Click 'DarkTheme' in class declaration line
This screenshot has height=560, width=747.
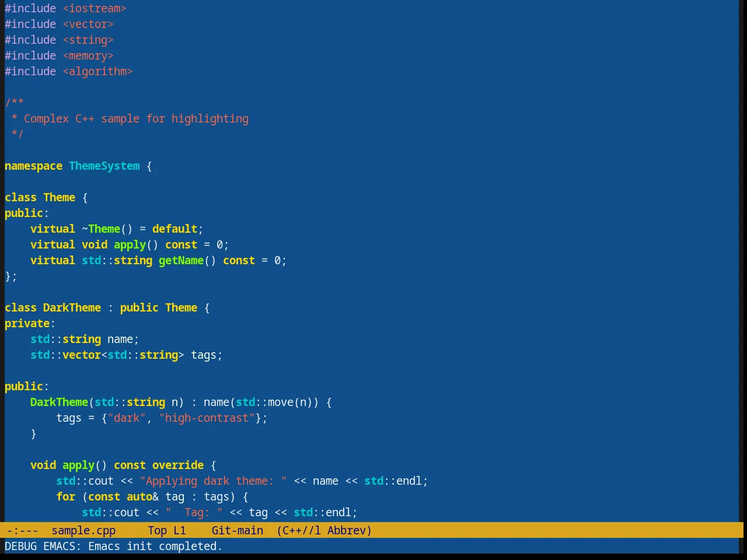pyautogui.click(x=72, y=307)
